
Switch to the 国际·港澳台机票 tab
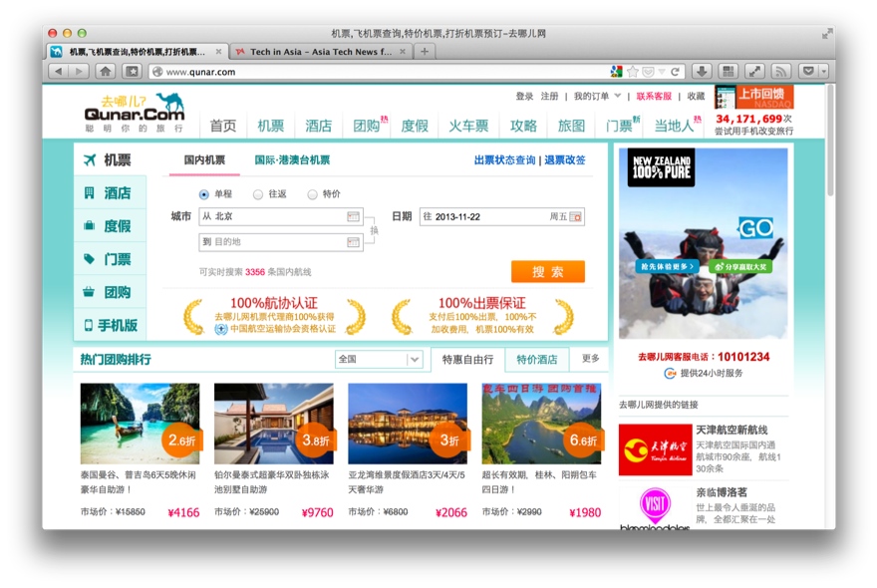292,160
